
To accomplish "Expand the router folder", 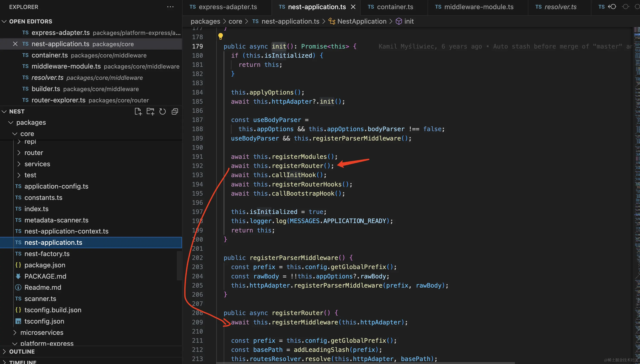I will click(19, 153).
